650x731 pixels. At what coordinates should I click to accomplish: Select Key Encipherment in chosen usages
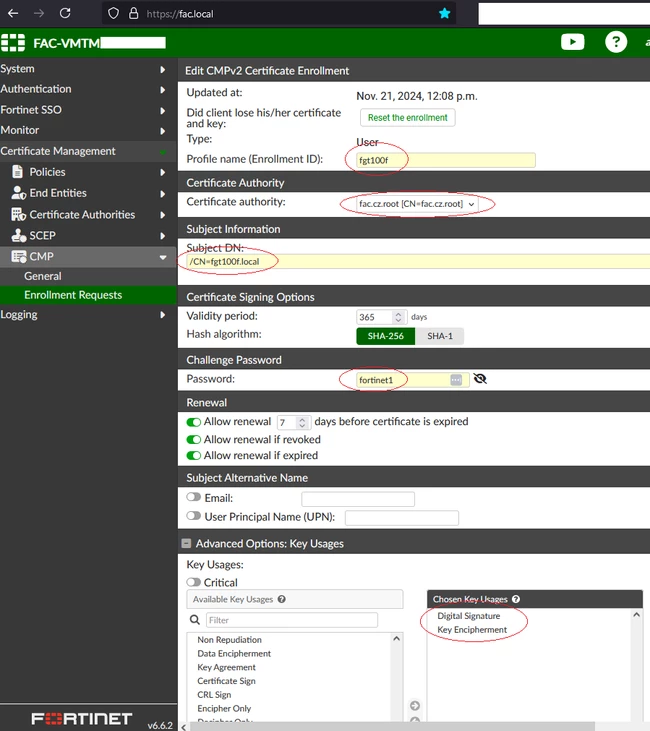(x=472, y=630)
